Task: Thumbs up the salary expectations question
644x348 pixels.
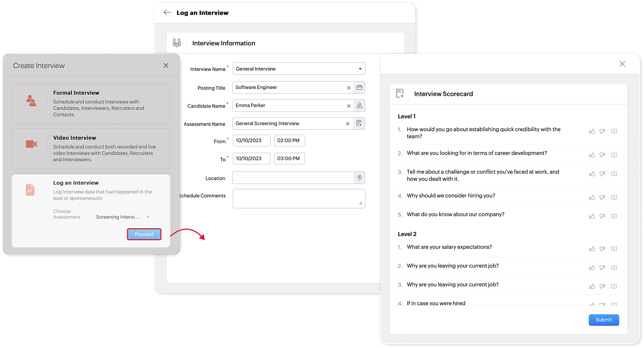Action: click(x=592, y=249)
